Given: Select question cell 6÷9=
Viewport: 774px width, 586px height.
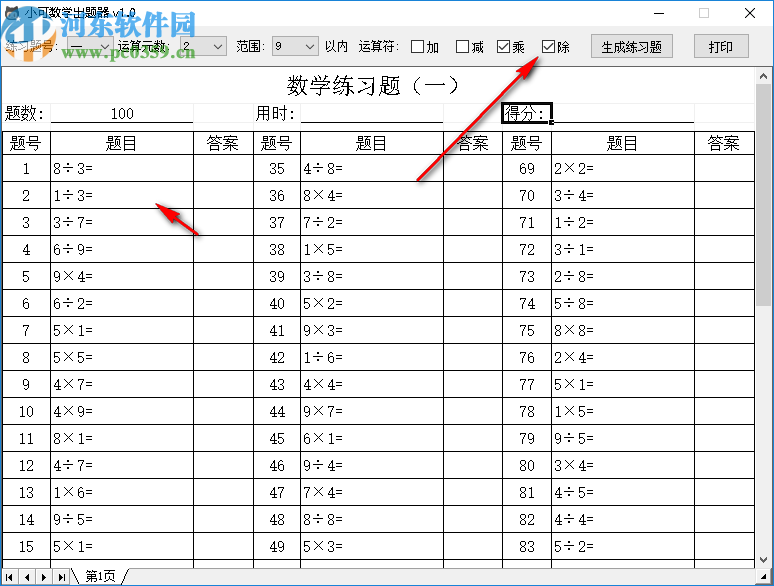Looking at the screenshot, I should click(x=122, y=249).
